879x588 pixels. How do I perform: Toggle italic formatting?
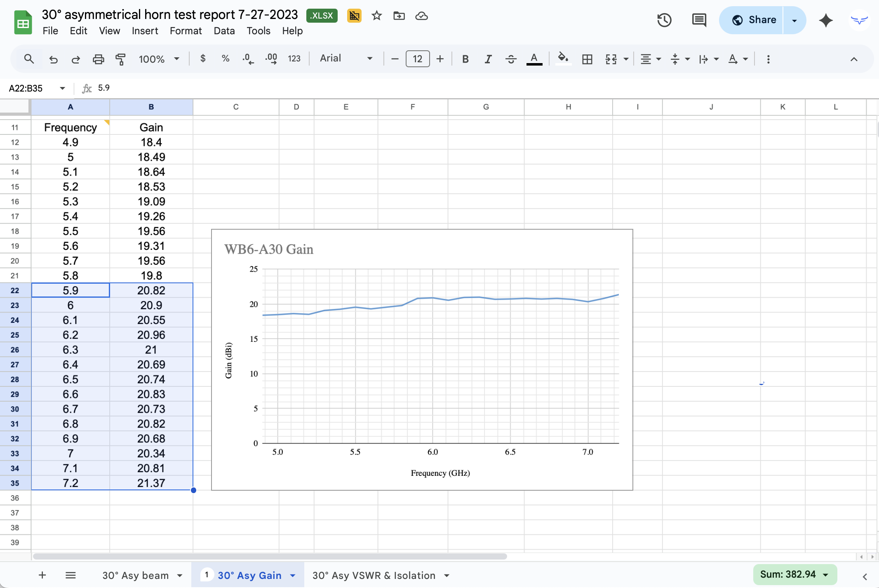coord(488,59)
